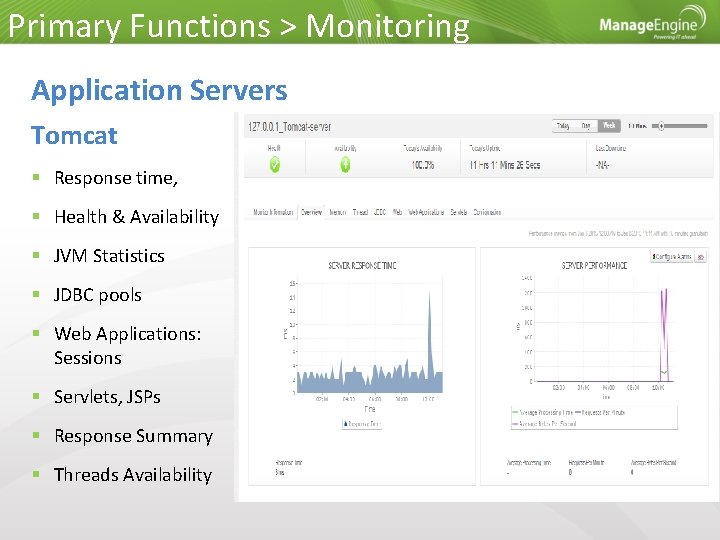Click the SERVER PERFORMANCE chart title
Image resolution: width=720 pixels, height=540 pixels.
click(594, 265)
